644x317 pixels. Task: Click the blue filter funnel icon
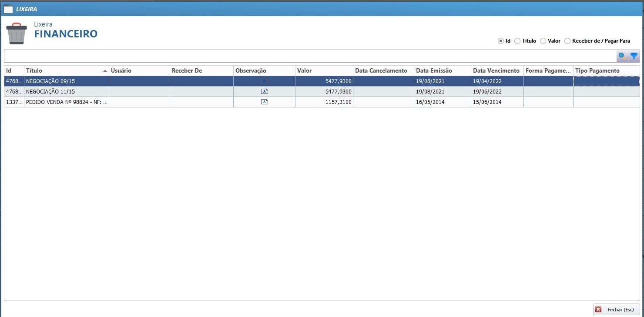[x=634, y=56]
